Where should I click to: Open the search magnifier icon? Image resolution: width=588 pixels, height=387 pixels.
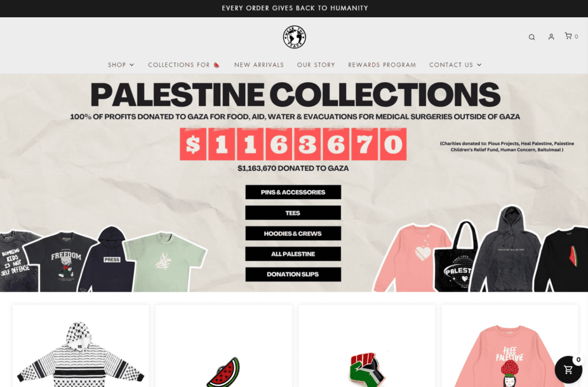532,37
